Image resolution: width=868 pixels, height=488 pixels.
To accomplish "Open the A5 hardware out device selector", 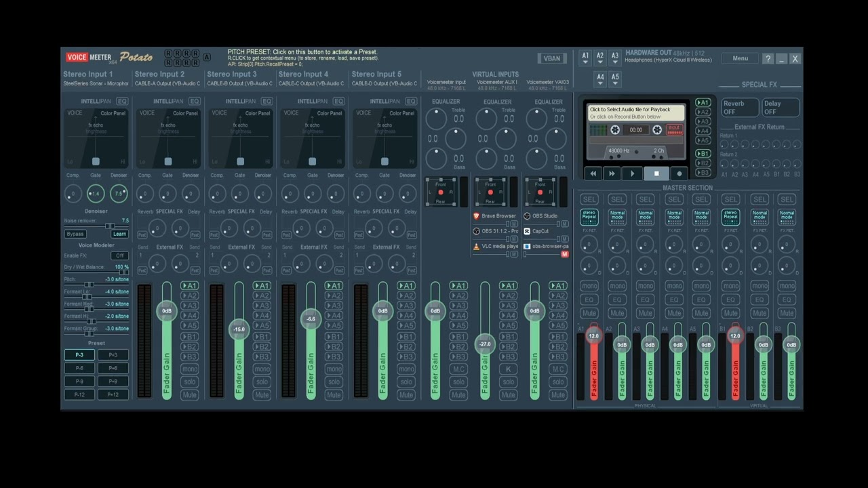I will [x=615, y=79].
